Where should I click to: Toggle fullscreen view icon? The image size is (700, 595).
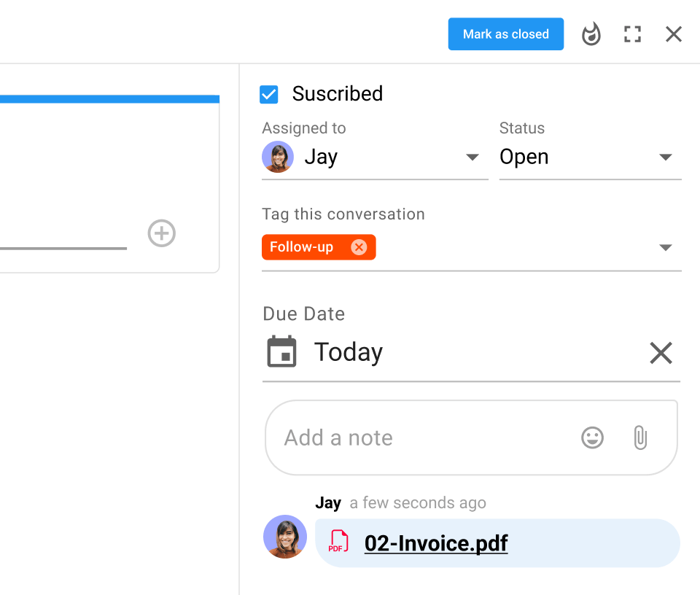click(632, 34)
